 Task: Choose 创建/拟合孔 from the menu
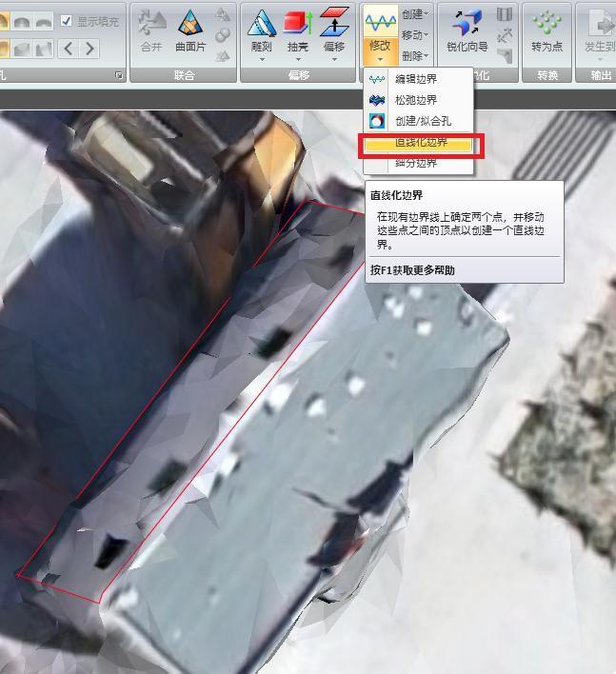coord(418,121)
